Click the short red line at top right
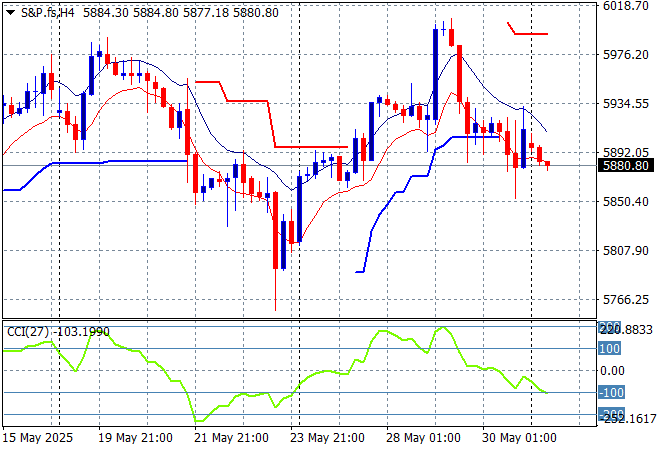 point(529,33)
